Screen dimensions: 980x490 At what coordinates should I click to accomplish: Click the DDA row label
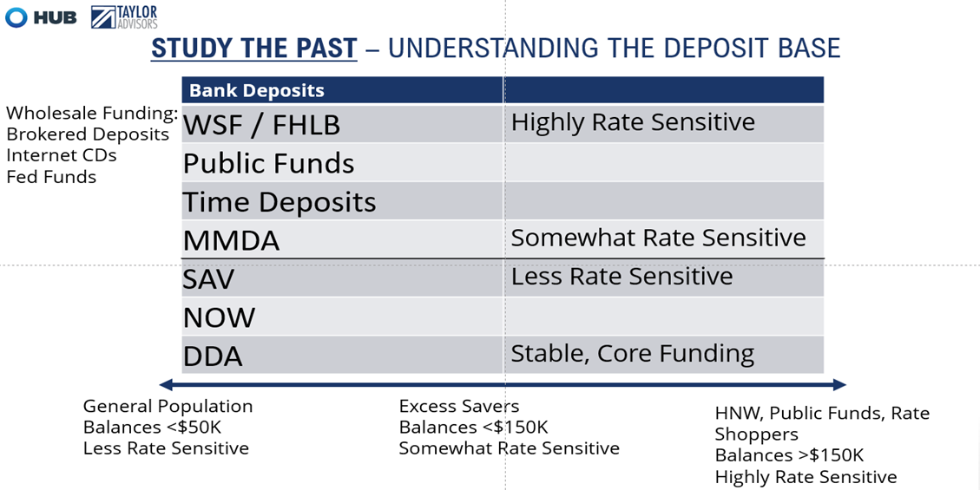(x=213, y=356)
